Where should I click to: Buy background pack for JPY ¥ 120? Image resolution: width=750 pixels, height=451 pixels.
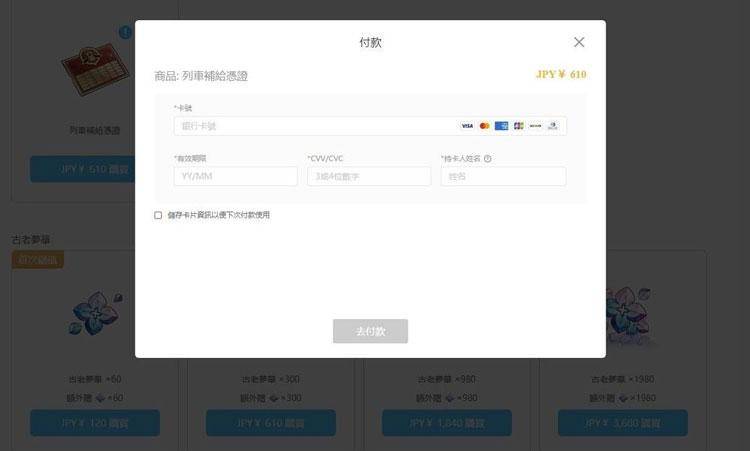(x=95, y=423)
